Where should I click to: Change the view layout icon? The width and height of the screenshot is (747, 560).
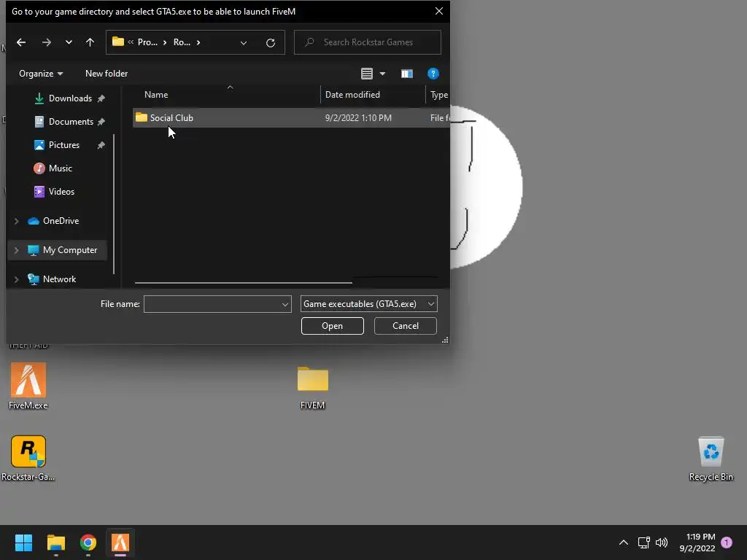367,74
